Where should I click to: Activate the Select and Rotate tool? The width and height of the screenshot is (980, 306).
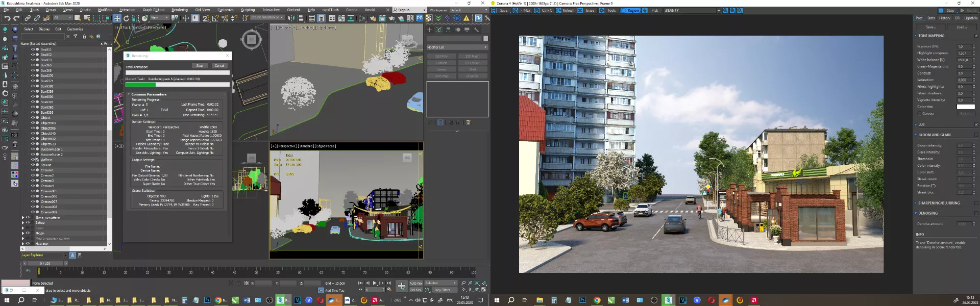(126, 18)
